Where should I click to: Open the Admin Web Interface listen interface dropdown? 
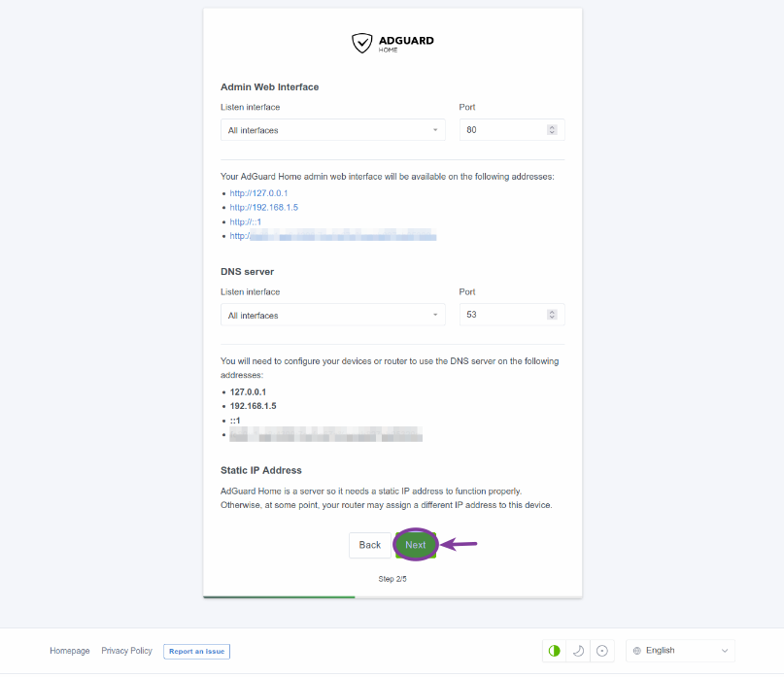(332, 129)
